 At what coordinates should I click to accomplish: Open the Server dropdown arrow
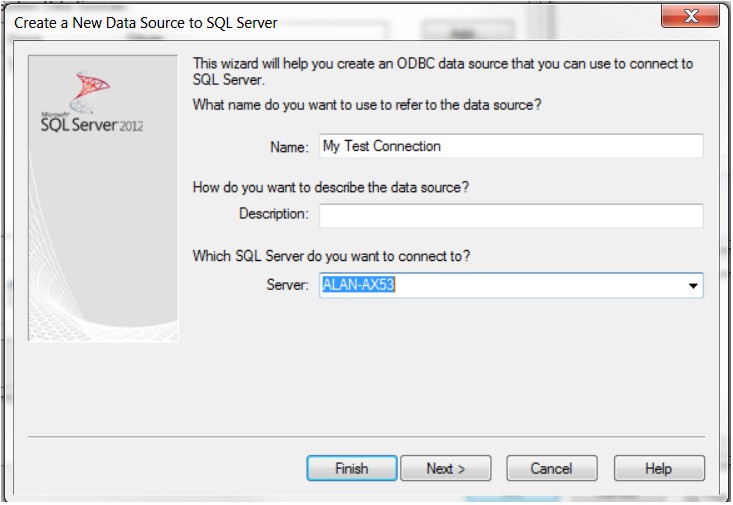[x=693, y=285]
